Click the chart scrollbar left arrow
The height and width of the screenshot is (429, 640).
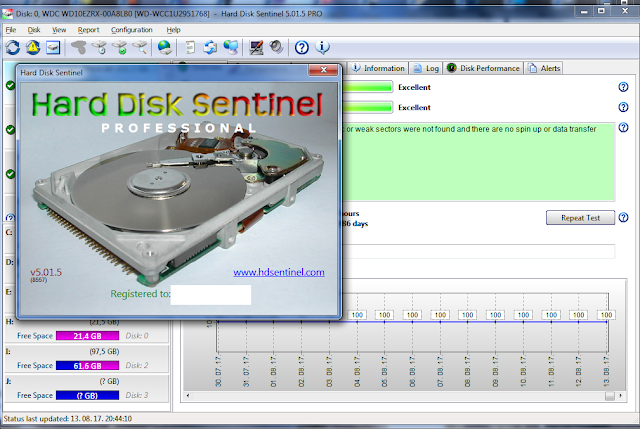[x=188, y=396]
